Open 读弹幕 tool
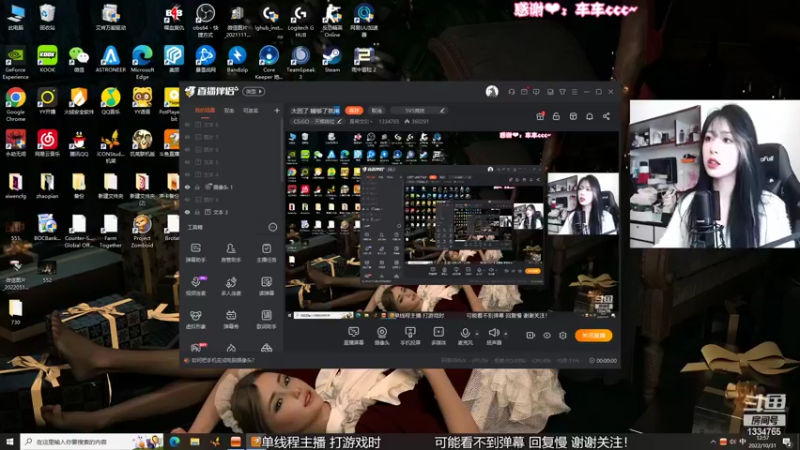The height and width of the screenshot is (450, 800). click(x=266, y=286)
